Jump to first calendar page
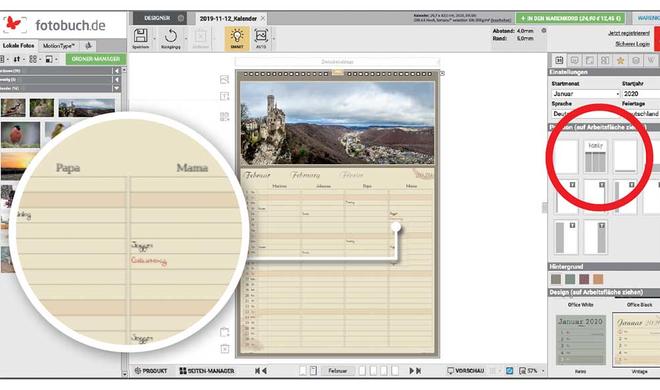 pyautogui.click(x=257, y=371)
